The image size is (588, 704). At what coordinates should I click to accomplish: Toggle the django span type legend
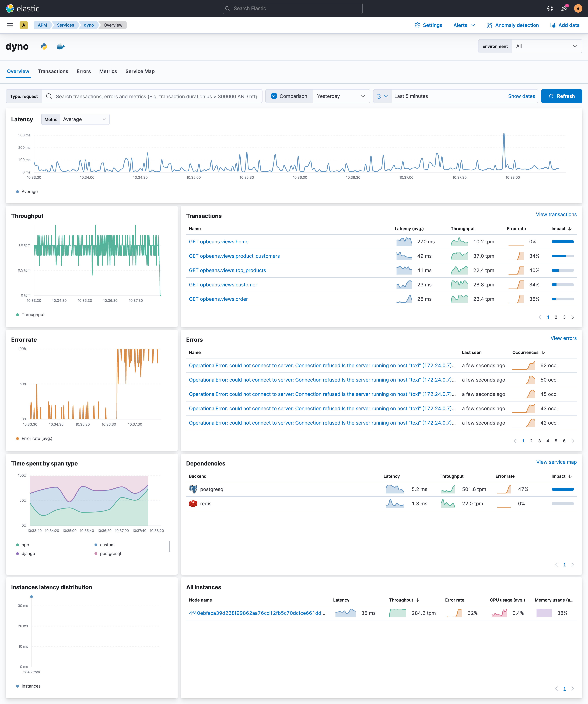coord(28,553)
